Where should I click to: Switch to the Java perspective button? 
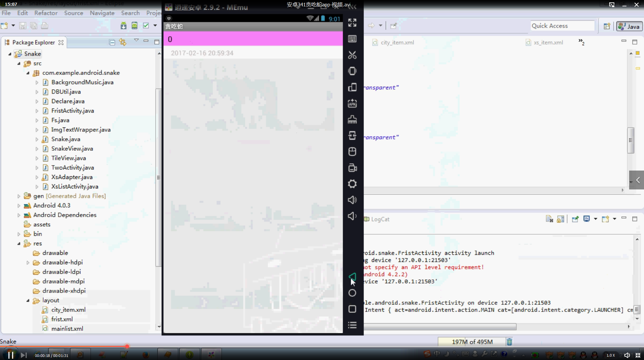tap(629, 26)
